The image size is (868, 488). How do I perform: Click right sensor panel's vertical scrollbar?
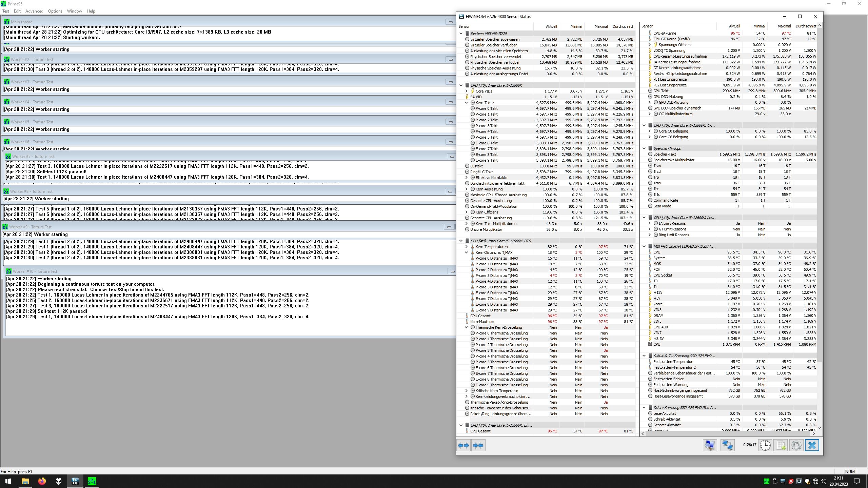[x=820, y=203]
